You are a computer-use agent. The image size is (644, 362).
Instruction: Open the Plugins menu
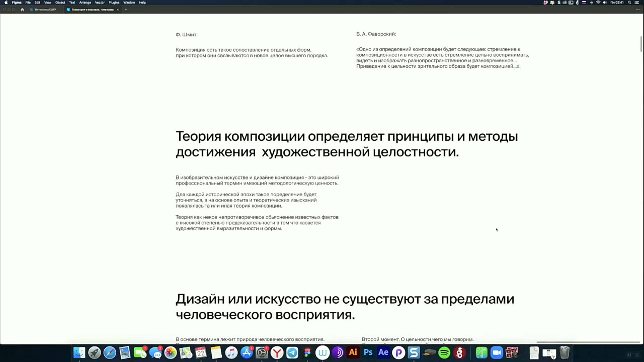114,2
